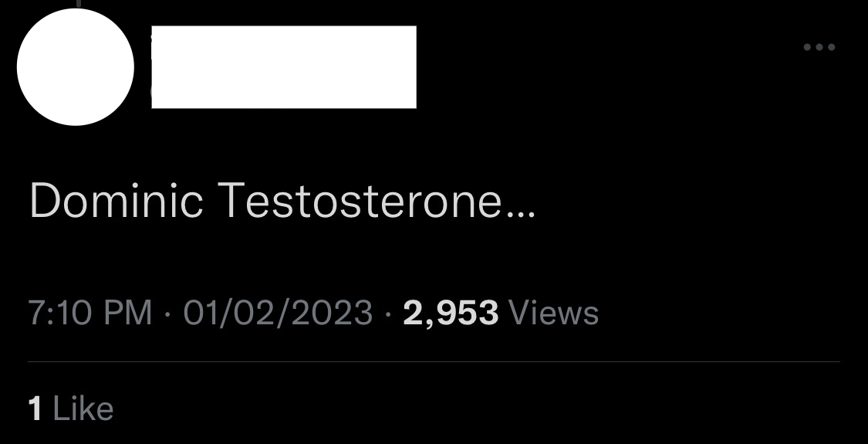Click the word "Like" in stats row
Screen dimensions: 868x444
(83, 408)
